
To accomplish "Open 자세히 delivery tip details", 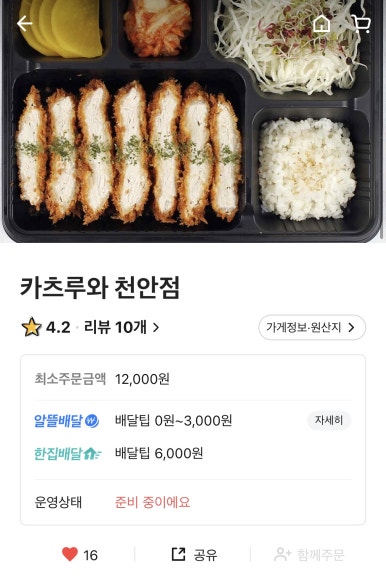I will (x=329, y=420).
